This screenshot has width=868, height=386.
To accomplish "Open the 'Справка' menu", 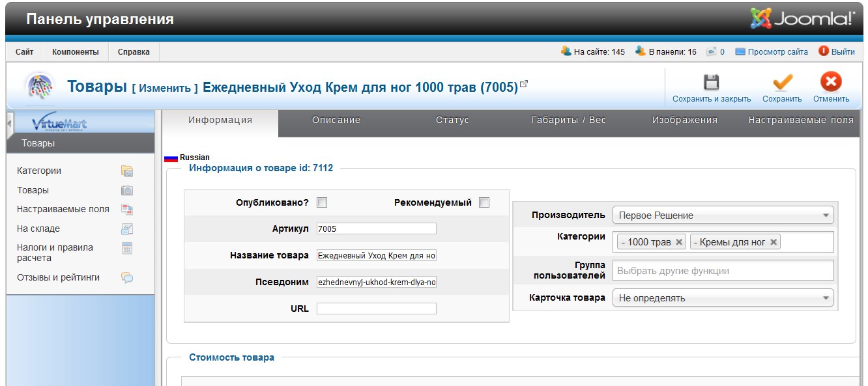I will [x=134, y=51].
